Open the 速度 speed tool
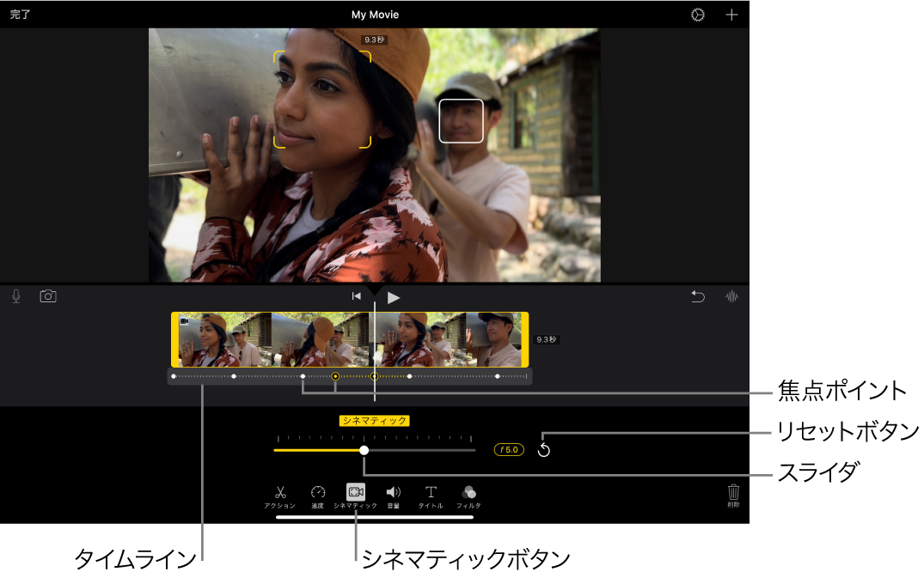Image resolution: width=924 pixels, height=578 pixels. [318, 496]
